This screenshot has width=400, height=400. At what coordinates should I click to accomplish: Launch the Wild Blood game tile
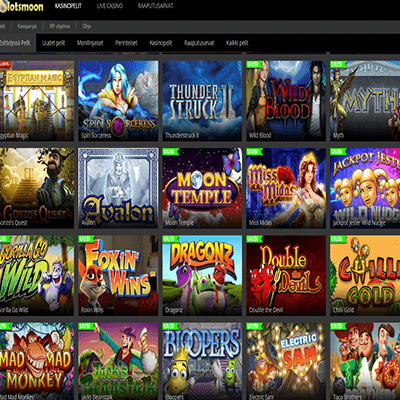click(x=286, y=101)
